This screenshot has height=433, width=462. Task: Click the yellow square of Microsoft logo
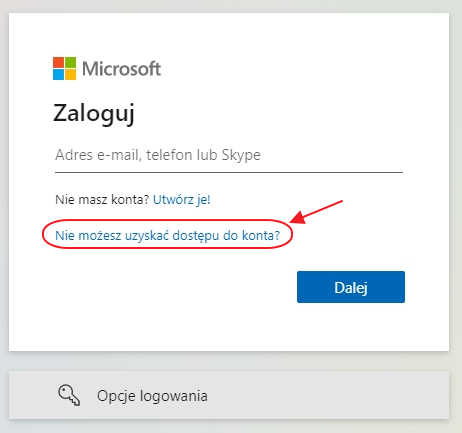pos(70,74)
